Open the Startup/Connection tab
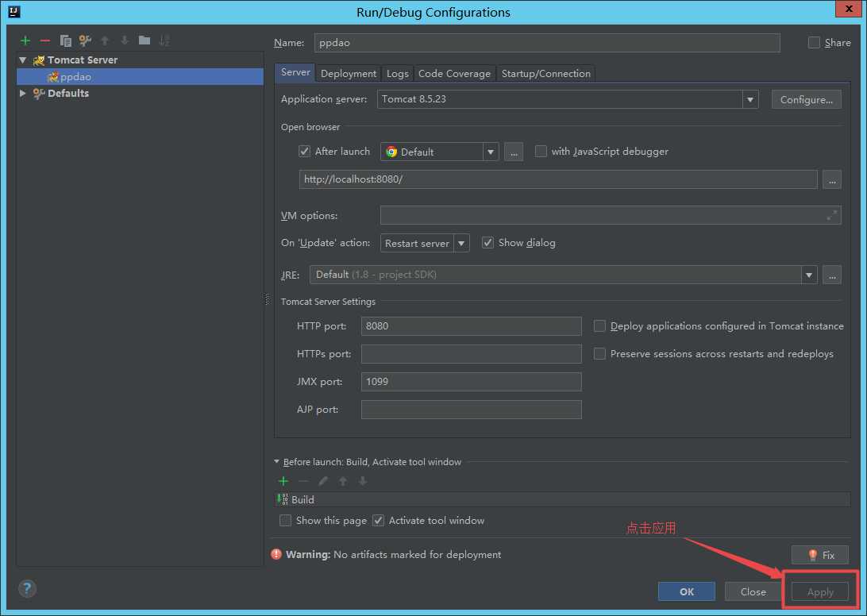The image size is (867, 616). (x=545, y=74)
